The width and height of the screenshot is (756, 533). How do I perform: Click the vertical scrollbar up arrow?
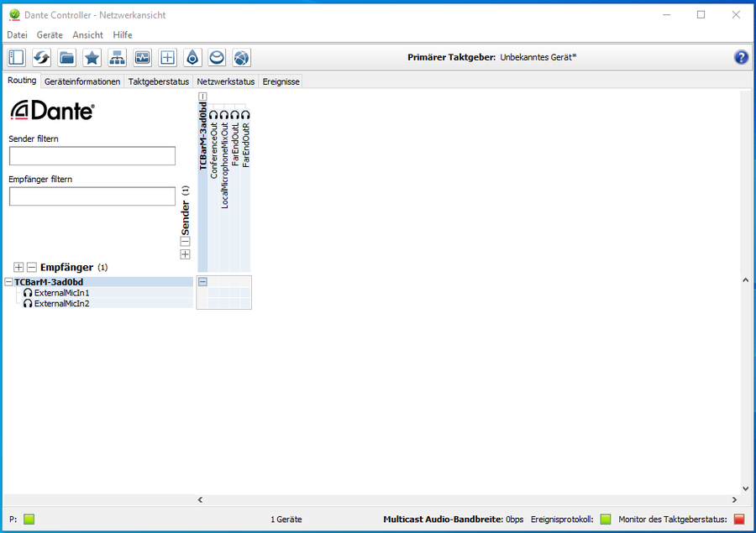coord(745,280)
